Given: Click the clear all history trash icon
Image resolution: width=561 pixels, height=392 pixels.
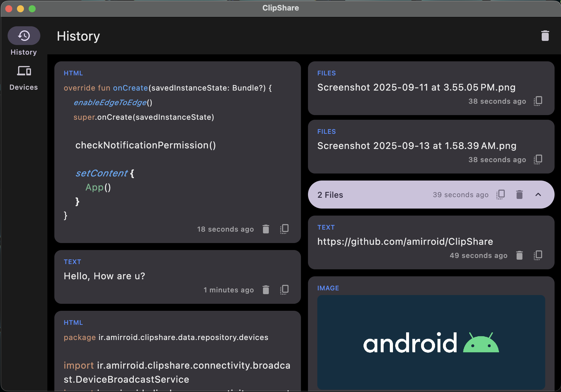Looking at the screenshot, I should (x=545, y=36).
